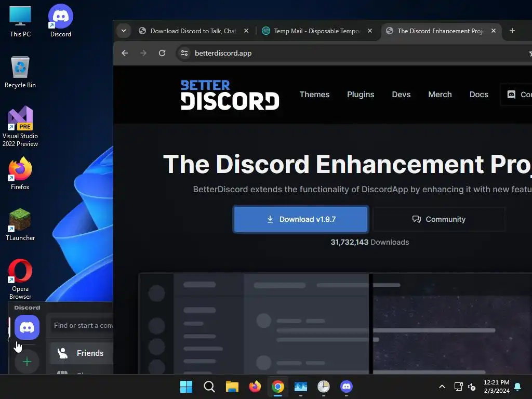Go forward in Chrome
Viewport: 532px width, 399px height.
[x=143, y=54]
